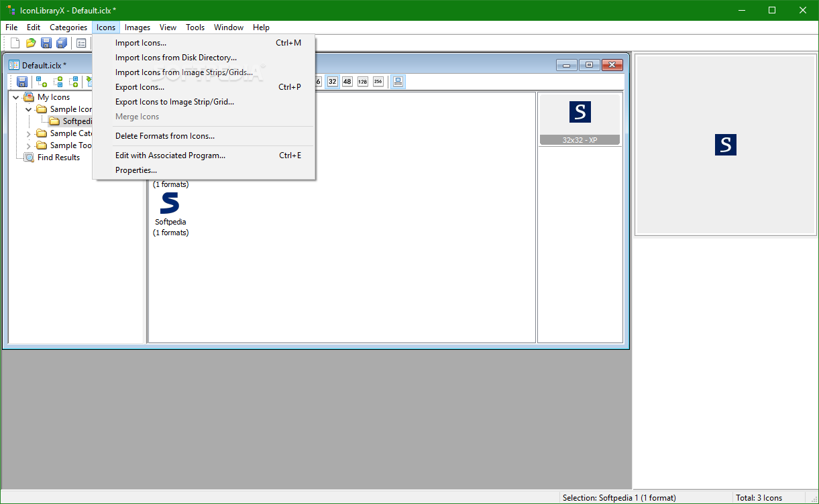The width and height of the screenshot is (819, 504).
Task: Expand the Sample Cat... category node
Action: (x=28, y=133)
